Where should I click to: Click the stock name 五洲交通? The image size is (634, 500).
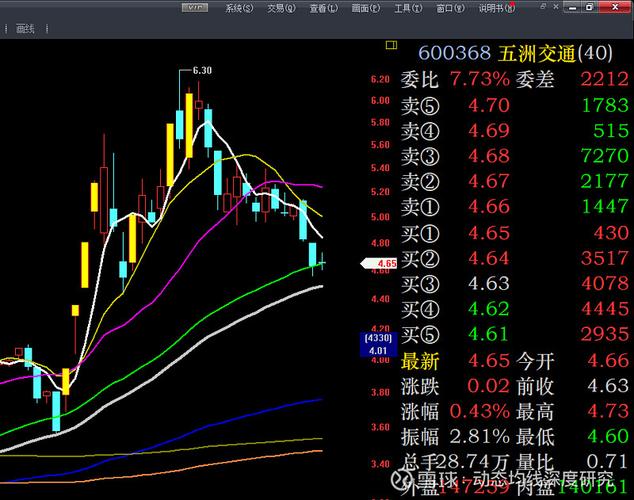(536, 53)
